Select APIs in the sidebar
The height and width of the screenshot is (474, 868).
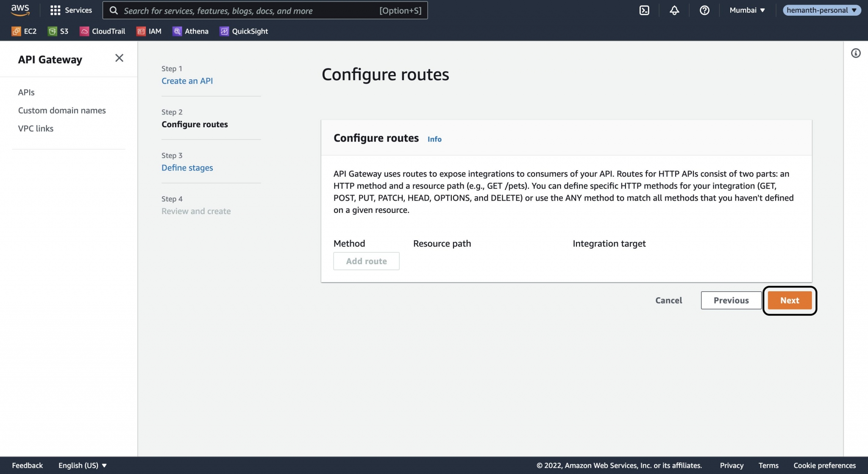coord(27,92)
